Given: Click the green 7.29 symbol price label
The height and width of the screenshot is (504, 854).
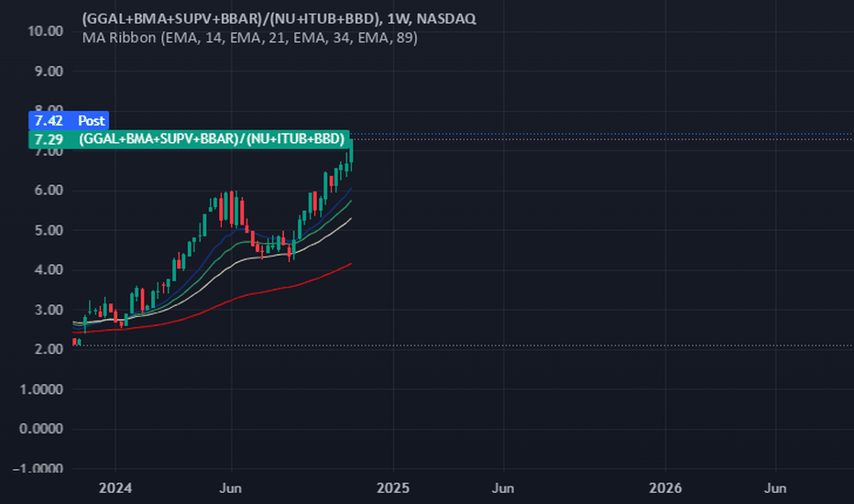Looking at the screenshot, I should [189, 139].
